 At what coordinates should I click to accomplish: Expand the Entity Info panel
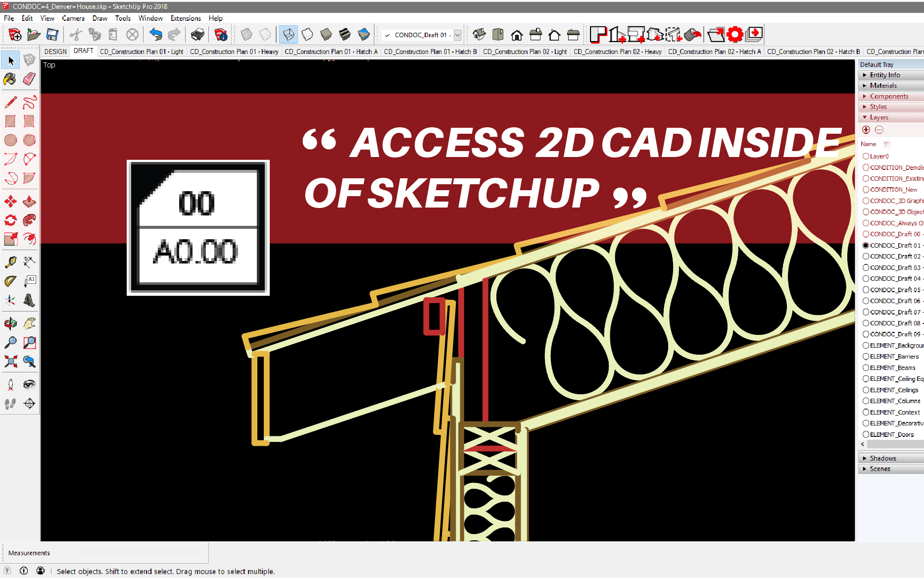coord(884,75)
